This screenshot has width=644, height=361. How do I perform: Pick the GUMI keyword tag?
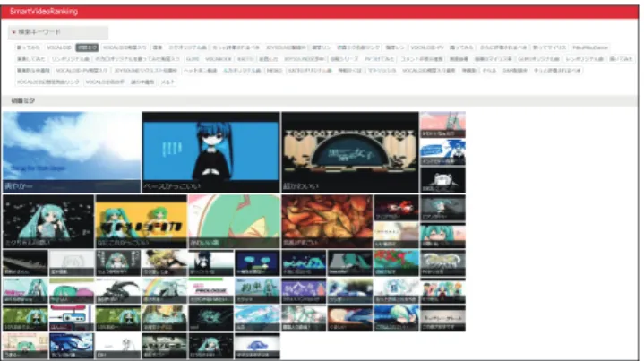(x=193, y=59)
